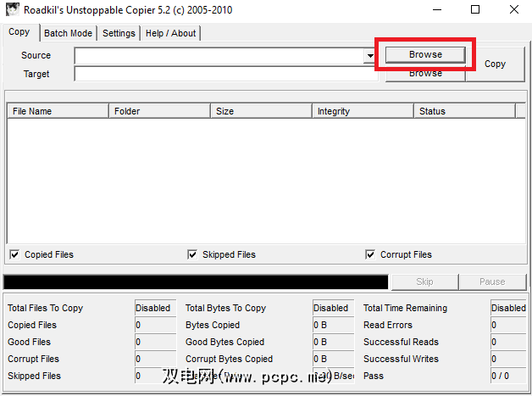Screen dimensions: 532x396
Task: Uncheck the Corrupt Files checkbox
Action: click(370, 254)
